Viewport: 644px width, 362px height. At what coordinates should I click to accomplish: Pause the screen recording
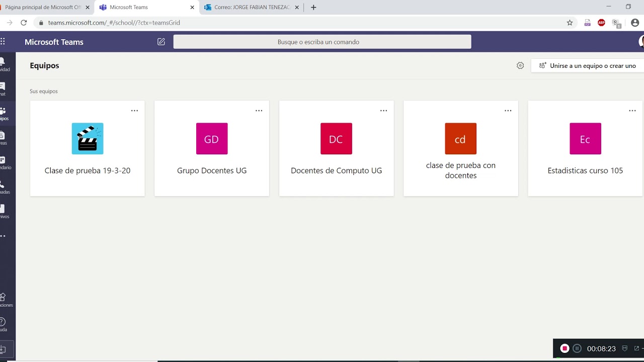click(577, 348)
